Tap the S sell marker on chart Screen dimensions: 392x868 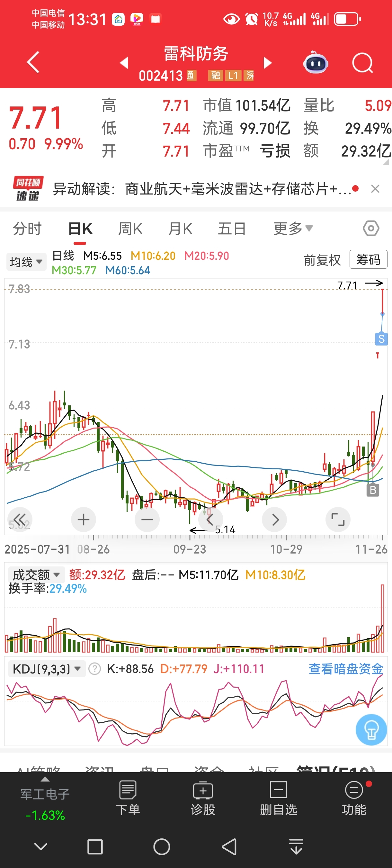(x=381, y=339)
